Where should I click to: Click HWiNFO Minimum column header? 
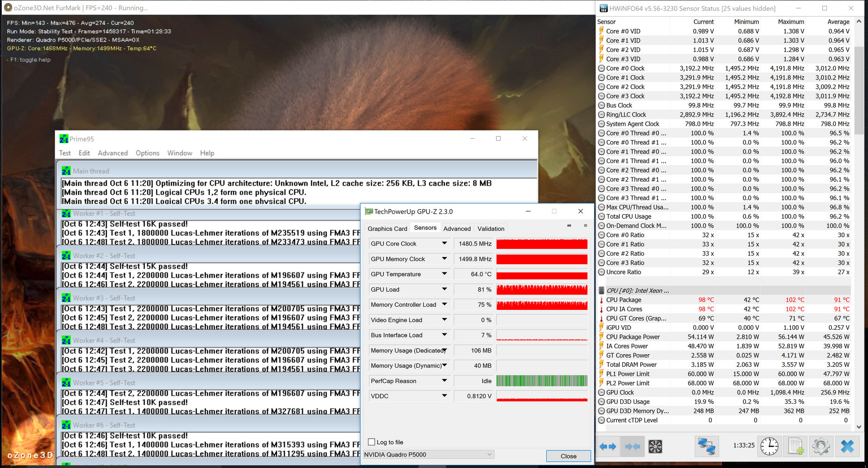[x=738, y=22]
